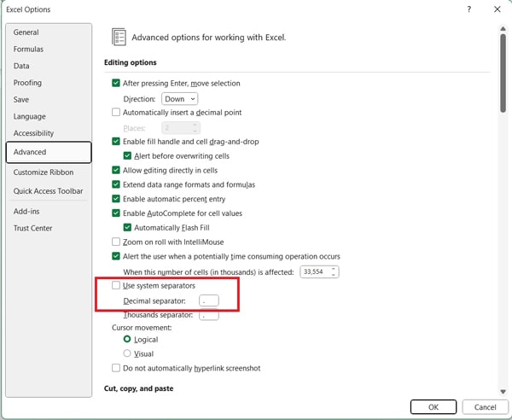Uncheck After pressing Enter, move selection

117,83
